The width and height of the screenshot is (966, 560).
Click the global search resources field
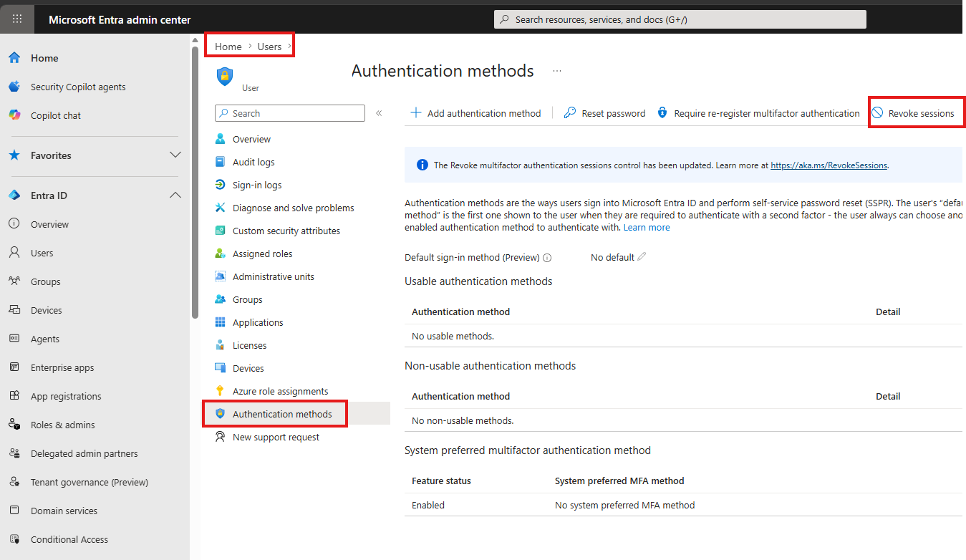680,19
